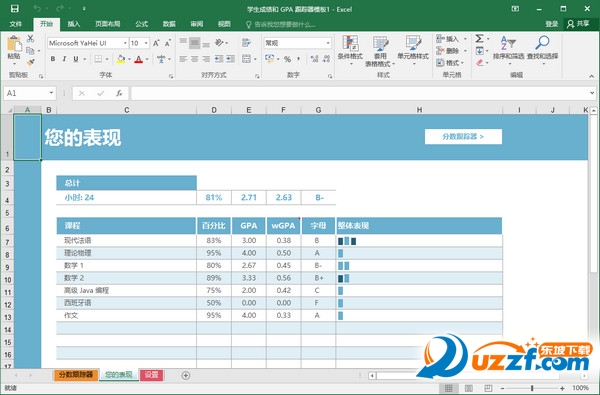Collapse the ribbon with the up chevron
Viewport: 600px width, 395px height.
(592, 76)
